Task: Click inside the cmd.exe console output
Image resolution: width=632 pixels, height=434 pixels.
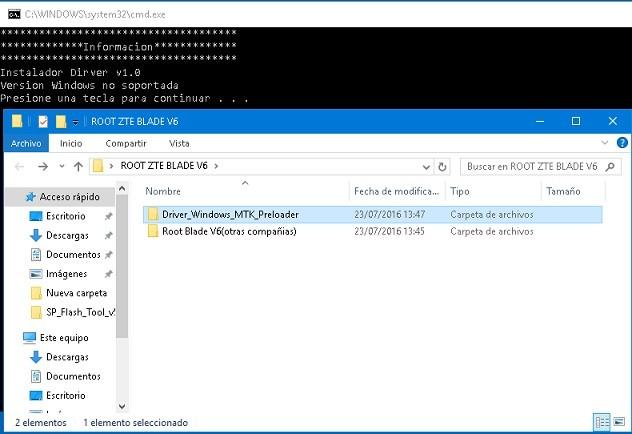Action: click(316, 68)
